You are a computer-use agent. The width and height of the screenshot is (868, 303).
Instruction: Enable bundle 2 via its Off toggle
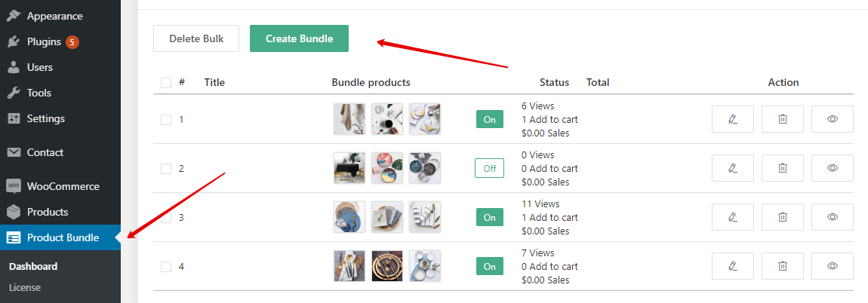point(489,168)
